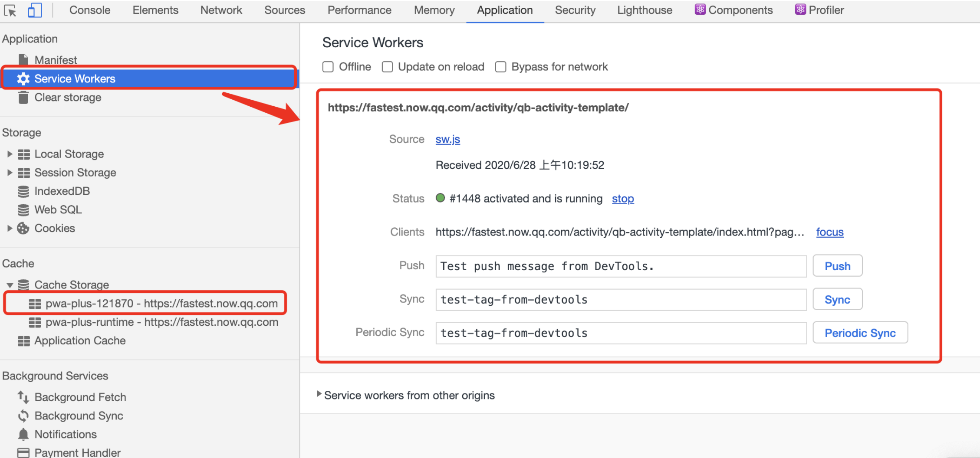980x458 pixels.
Task: Click the React icon beside Profiler
Action: [x=800, y=10]
